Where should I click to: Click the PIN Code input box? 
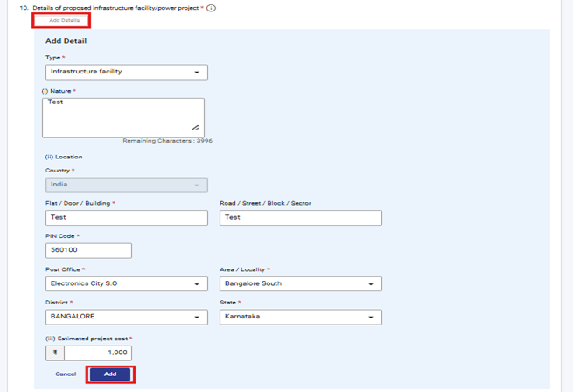[x=88, y=250]
